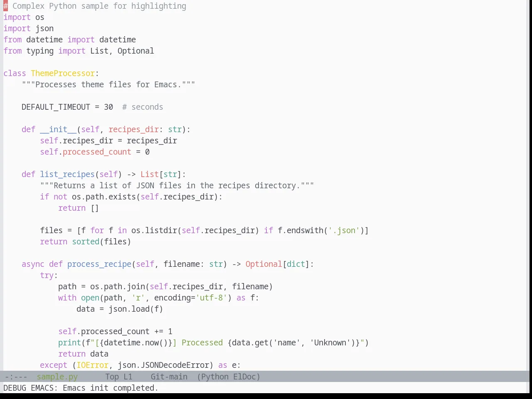Click the 'print' call
Image resolution: width=532 pixels, height=399 pixels.
pyautogui.click(x=69, y=343)
